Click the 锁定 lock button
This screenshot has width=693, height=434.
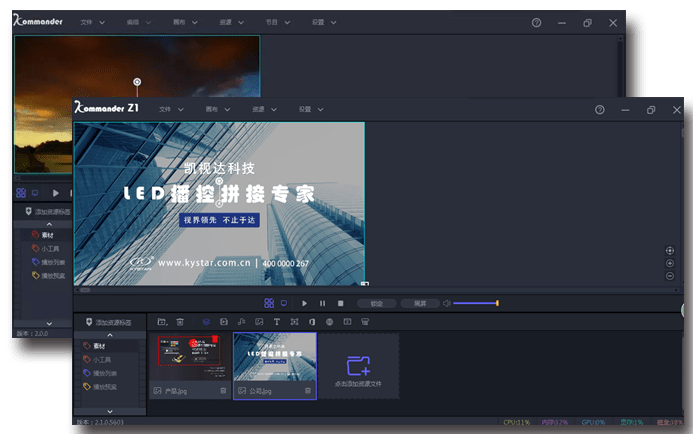tap(376, 303)
